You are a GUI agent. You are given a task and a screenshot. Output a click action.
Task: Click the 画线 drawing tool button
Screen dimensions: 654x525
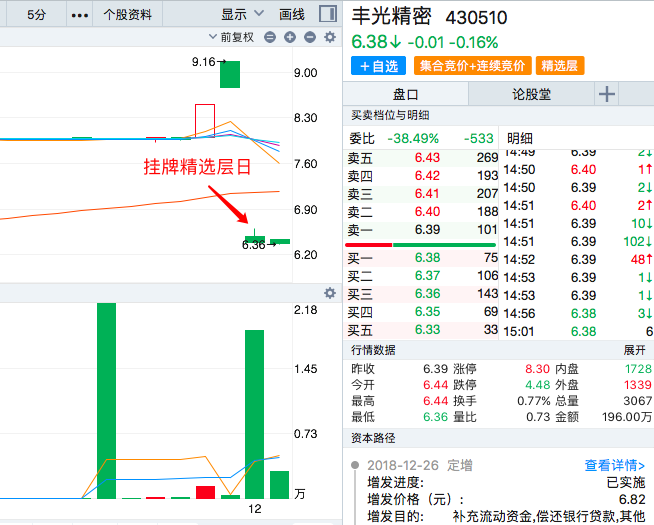click(292, 15)
